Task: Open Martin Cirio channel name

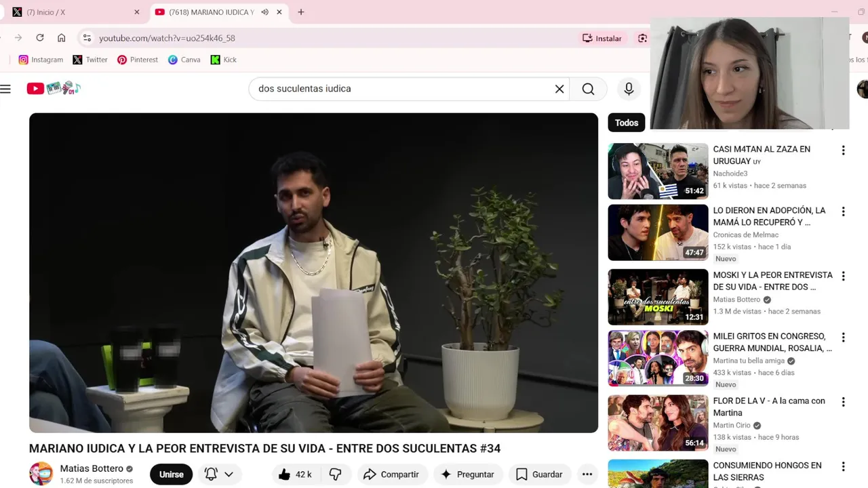Action: pyautogui.click(x=732, y=425)
